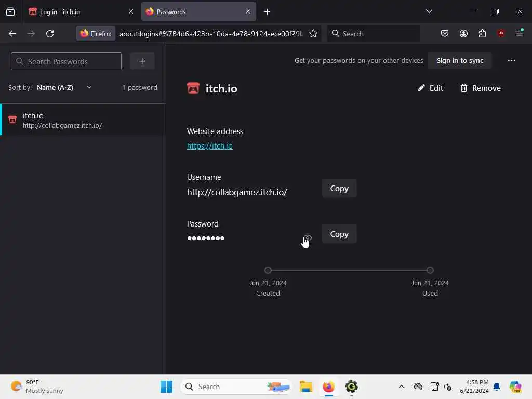
Task: Go forward one page
Action: (x=31, y=34)
